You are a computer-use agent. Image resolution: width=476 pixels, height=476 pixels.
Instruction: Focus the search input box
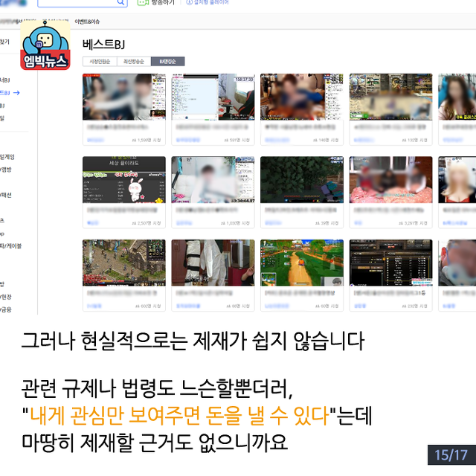(x=83, y=3)
